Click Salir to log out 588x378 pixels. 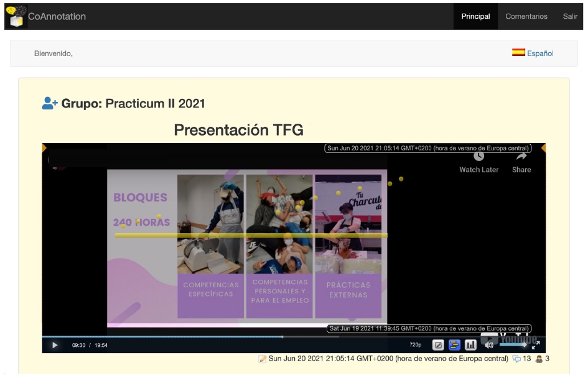pos(570,16)
